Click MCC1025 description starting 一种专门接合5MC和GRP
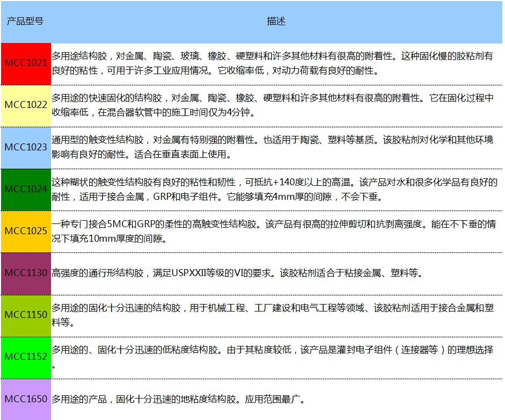This screenshot has width=505, height=420. tap(274, 231)
